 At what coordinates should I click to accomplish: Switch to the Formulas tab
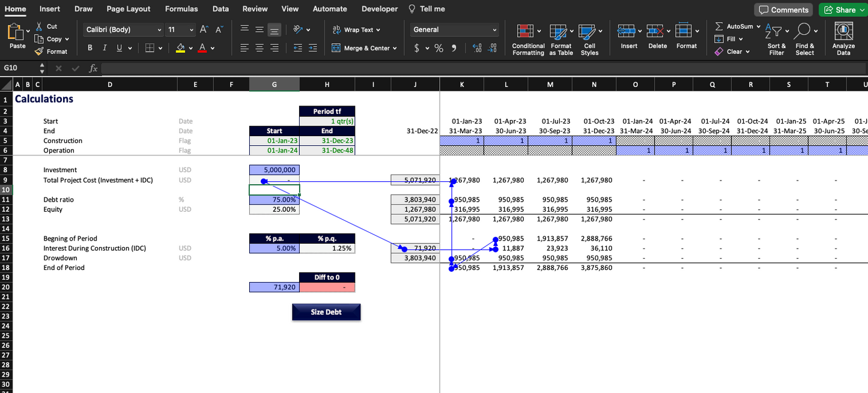click(181, 9)
